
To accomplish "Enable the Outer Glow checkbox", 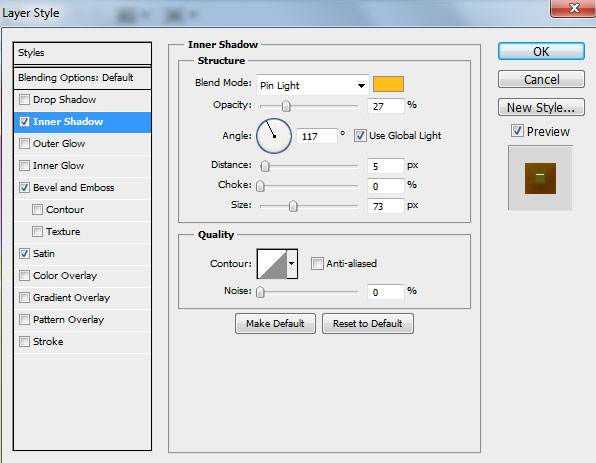I will tap(24, 144).
